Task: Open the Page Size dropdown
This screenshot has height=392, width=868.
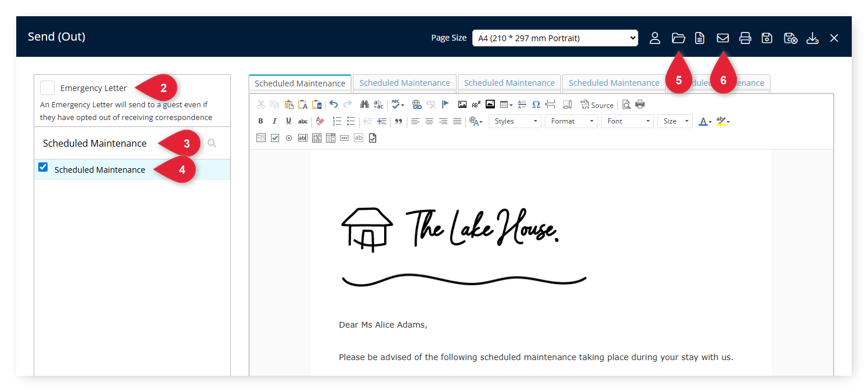Action: click(x=555, y=38)
